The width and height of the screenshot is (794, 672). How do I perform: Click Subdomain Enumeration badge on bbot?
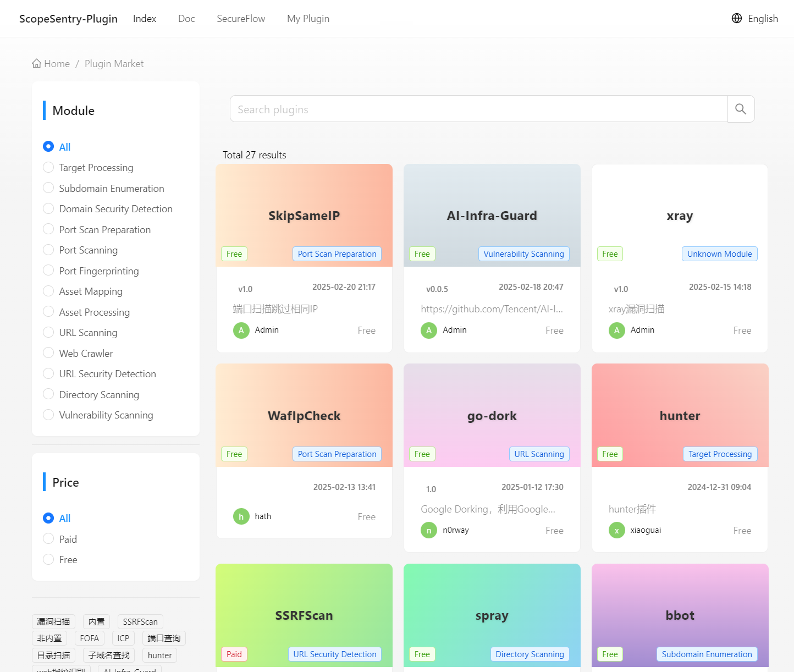[707, 654]
